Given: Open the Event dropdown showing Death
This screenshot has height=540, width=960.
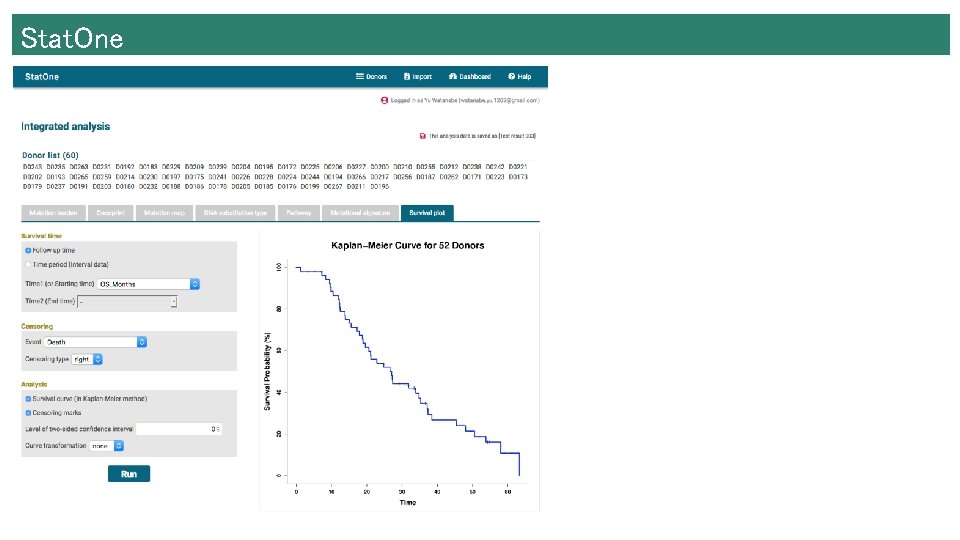Looking at the screenshot, I should click(95, 342).
